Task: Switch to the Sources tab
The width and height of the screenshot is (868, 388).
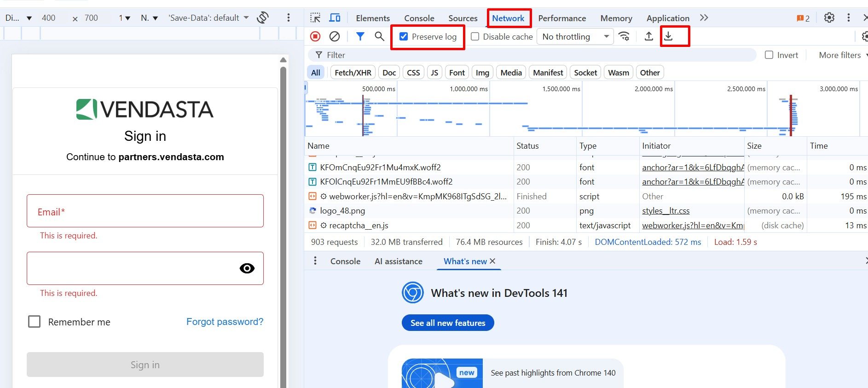Action: pos(463,18)
